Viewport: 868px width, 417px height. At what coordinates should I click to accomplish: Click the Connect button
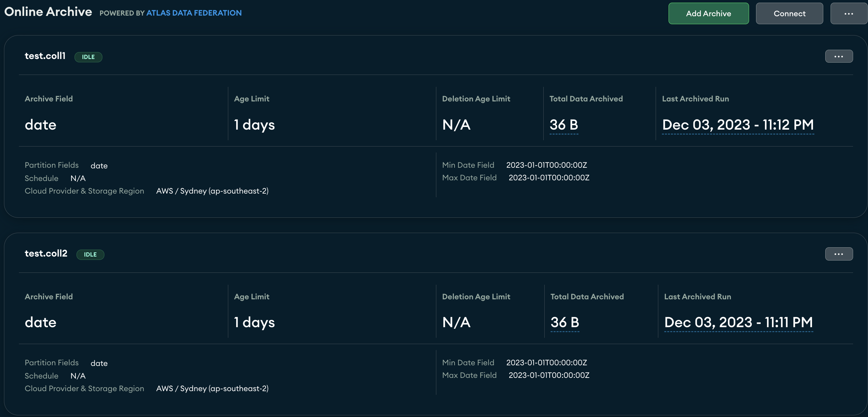click(x=789, y=14)
